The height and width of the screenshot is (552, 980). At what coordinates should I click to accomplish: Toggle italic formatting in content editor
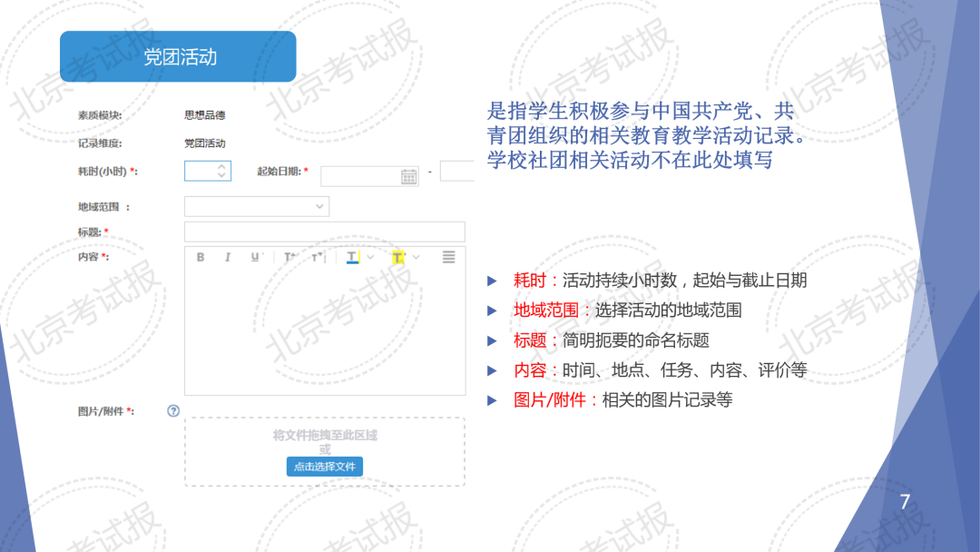pyautogui.click(x=228, y=257)
